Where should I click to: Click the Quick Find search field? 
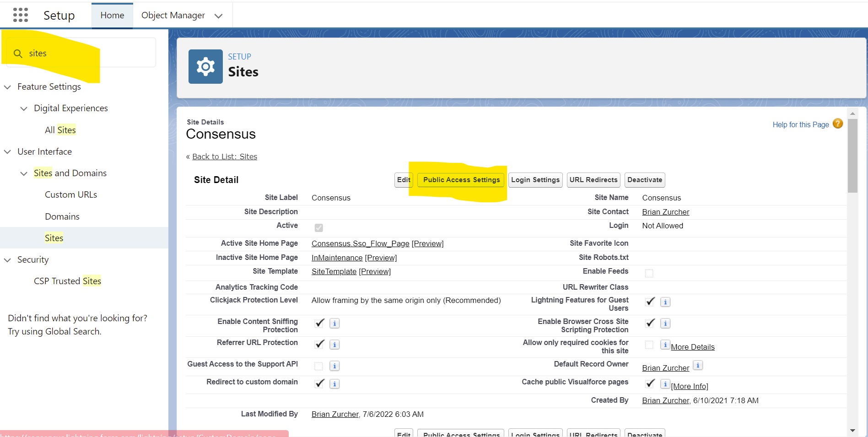[x=81, y=53]
